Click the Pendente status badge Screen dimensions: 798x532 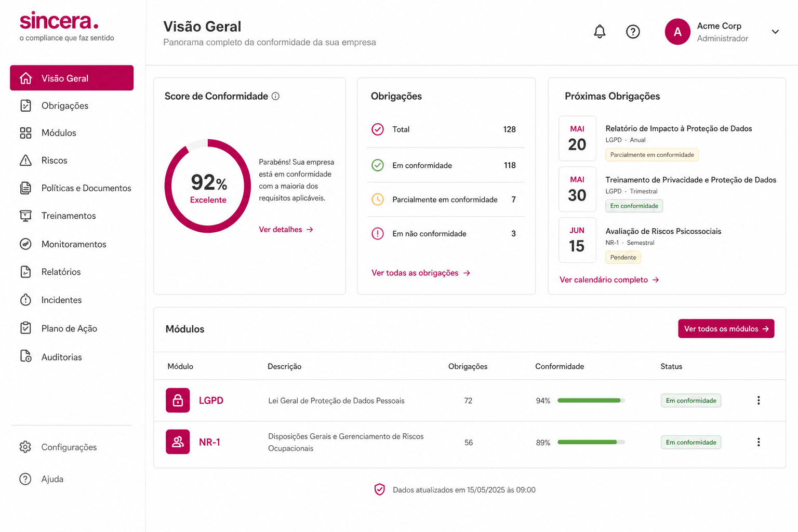tap(623, 257)
